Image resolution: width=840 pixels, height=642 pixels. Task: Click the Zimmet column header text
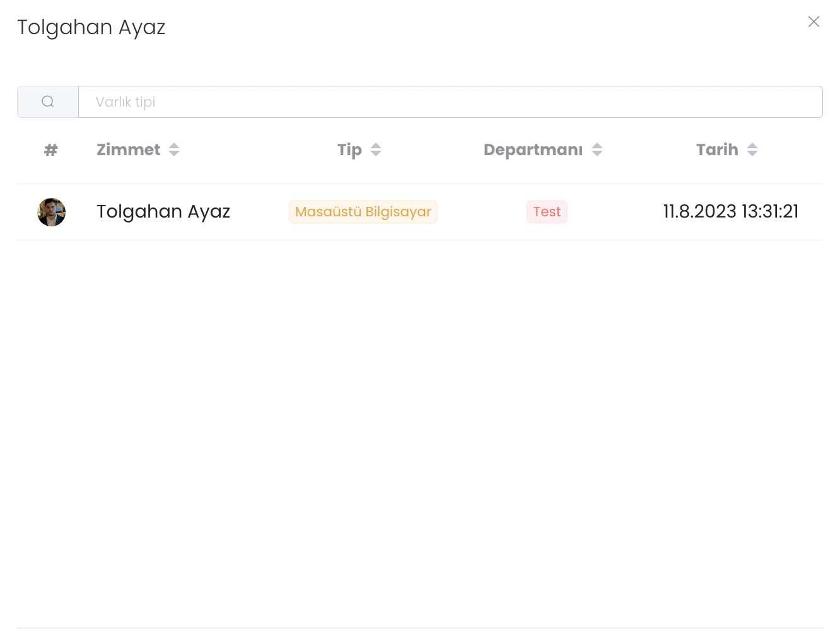click(x=128, y=149)
